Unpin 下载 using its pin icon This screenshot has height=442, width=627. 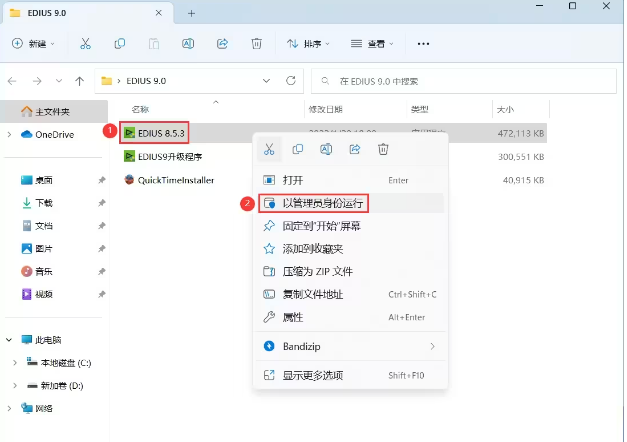click(x=102, y=203)
